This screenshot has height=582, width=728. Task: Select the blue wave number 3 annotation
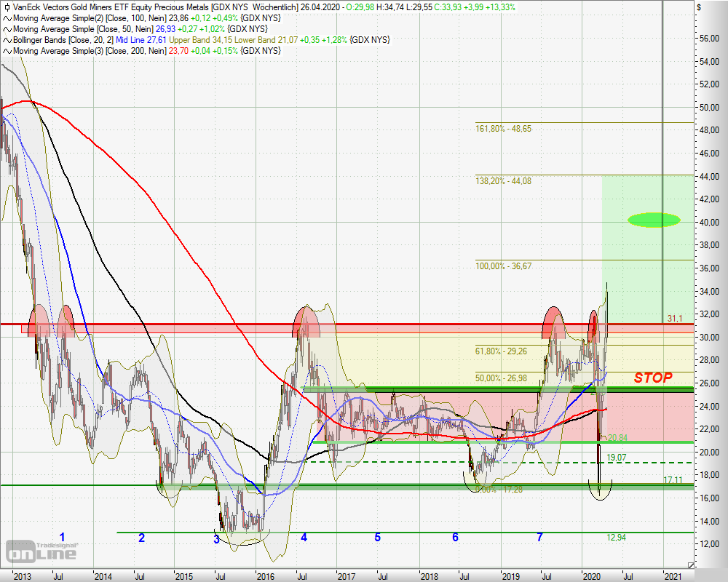tap(216, 539)
